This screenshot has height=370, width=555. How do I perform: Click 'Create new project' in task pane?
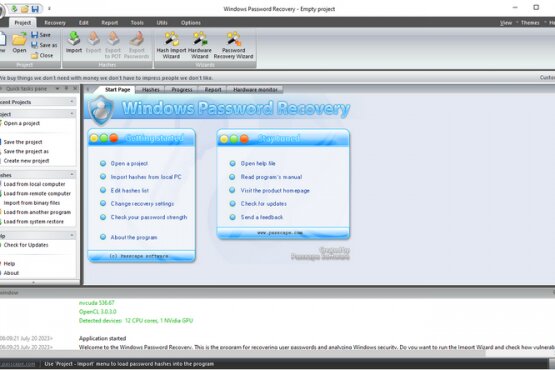coord(26,161)
